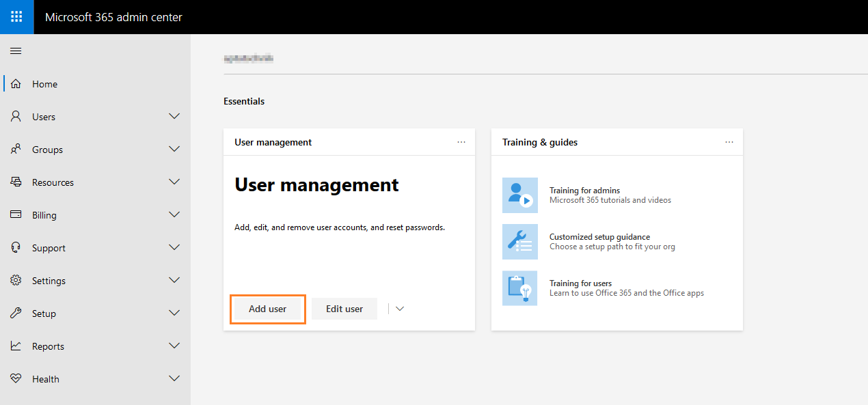Open Training for admins link
868x405 pixels.
584,191
